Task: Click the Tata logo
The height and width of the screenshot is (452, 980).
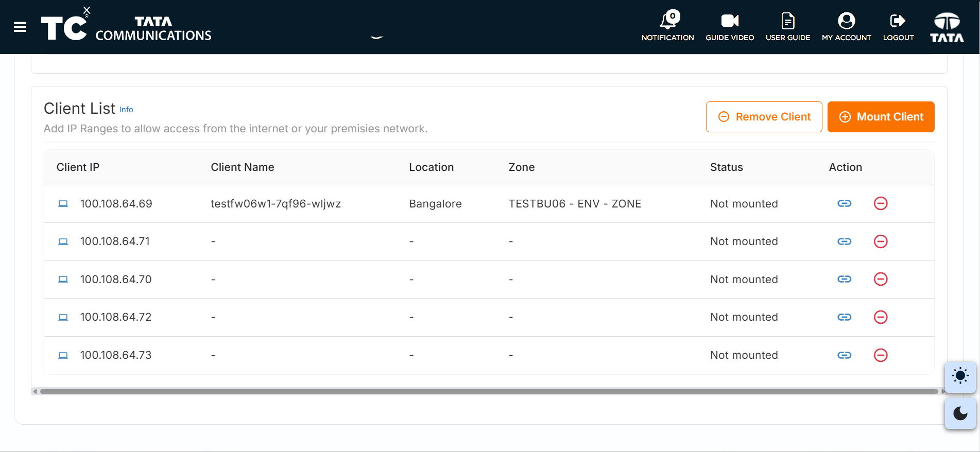Action: point(947,27)
